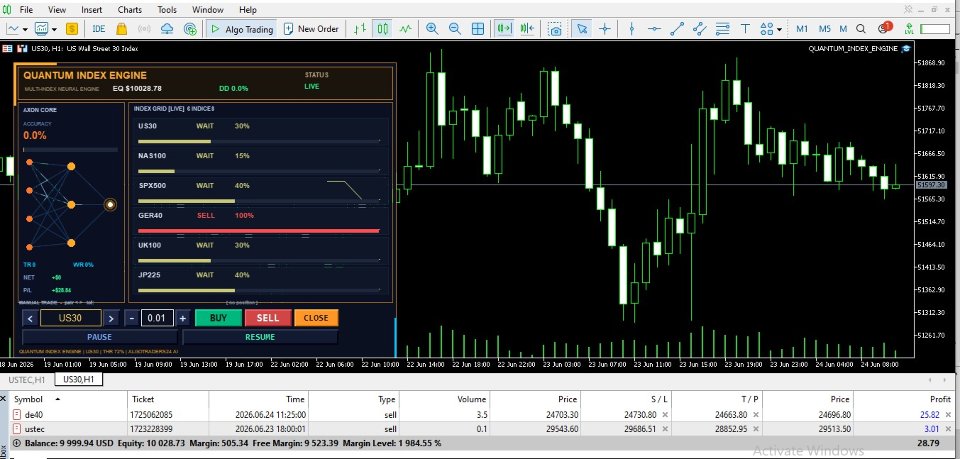
Task: Open the Charts menu
Action: (129, 10)
